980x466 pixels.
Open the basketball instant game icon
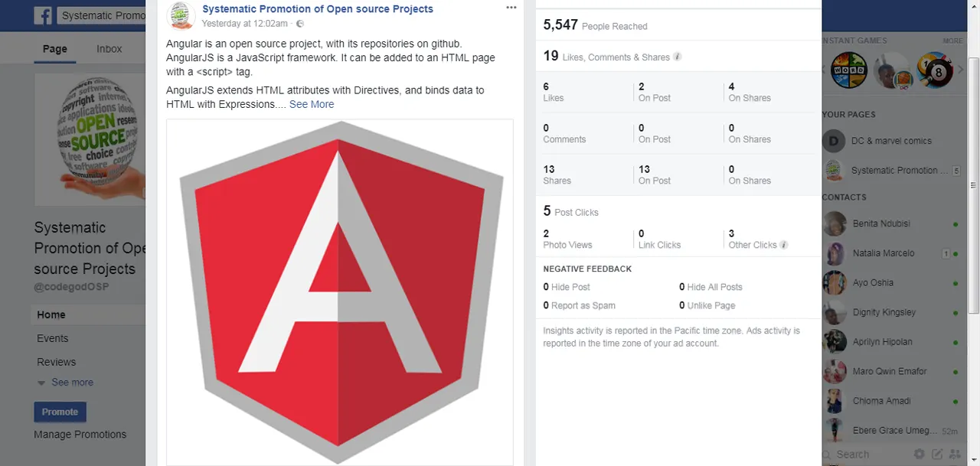(892, 70)
